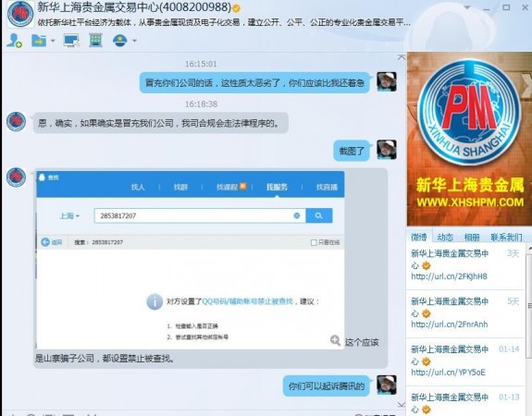Click the 16:15:01 timestamp
Image resolution: width=532 pixels, height=416 pixels.
tap(201, 64)
